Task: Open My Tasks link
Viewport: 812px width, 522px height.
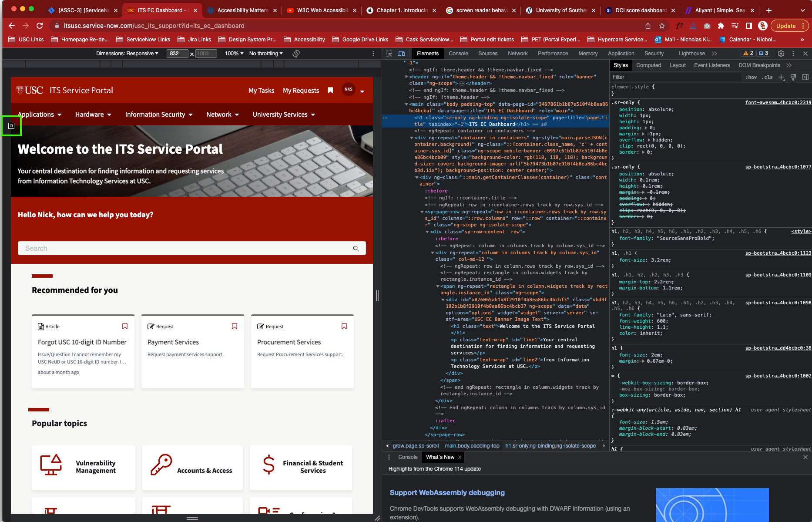Action: click(261, 91)
